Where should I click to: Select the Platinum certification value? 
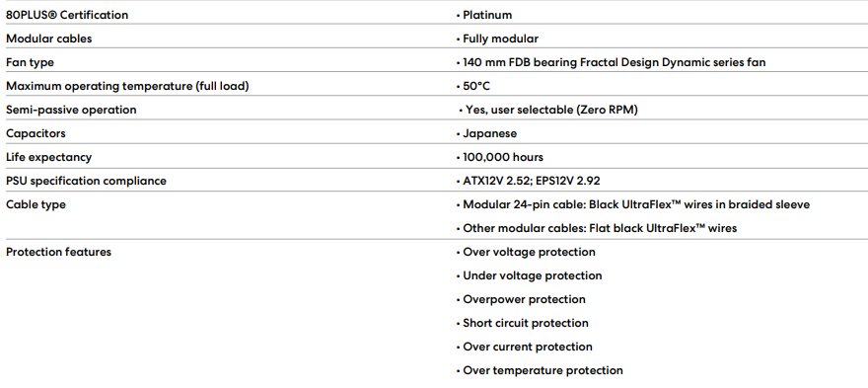click(x=487, y=16)
